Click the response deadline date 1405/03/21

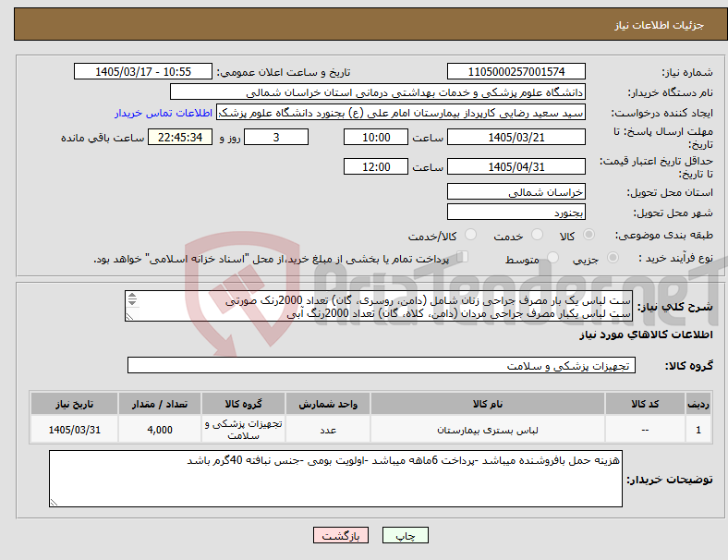[x=516, y=137]
